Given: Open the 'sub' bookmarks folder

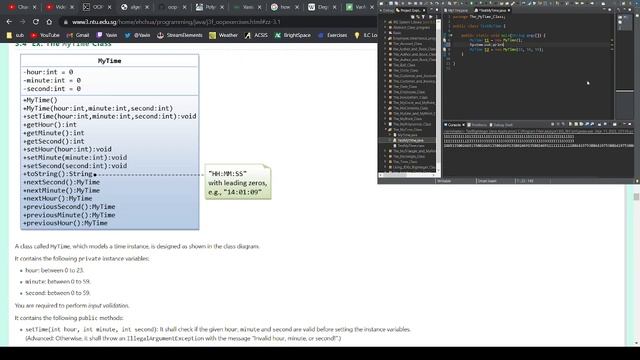Looking at the screenshot, I should [x=16, y=36].
